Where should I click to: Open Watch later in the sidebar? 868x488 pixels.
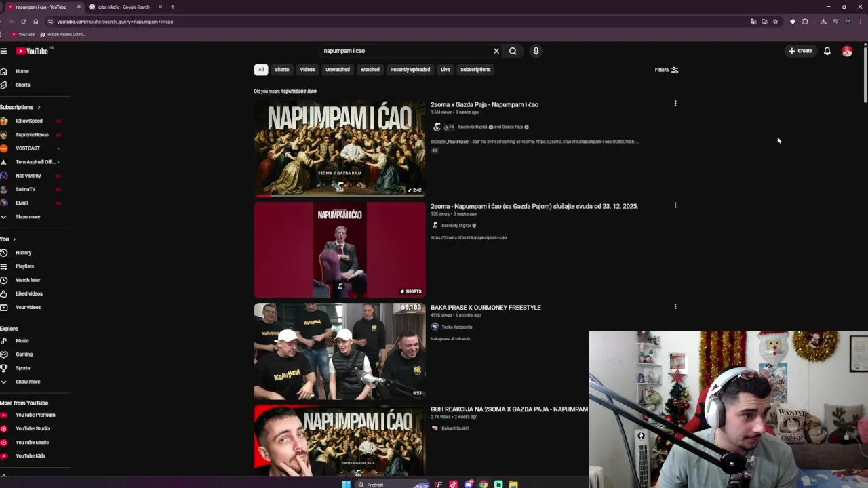click(x=28, y=280)
